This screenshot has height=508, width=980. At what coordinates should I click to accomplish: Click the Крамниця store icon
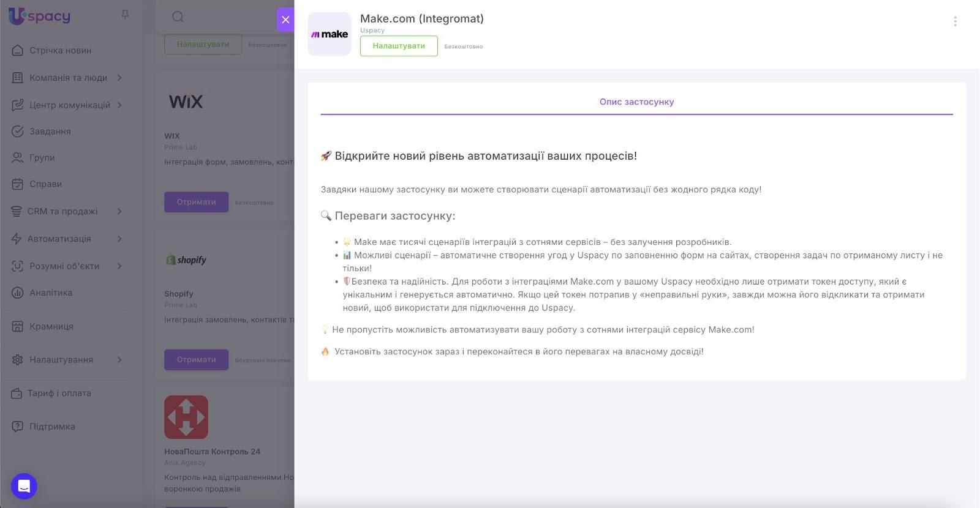pos(18,326)
